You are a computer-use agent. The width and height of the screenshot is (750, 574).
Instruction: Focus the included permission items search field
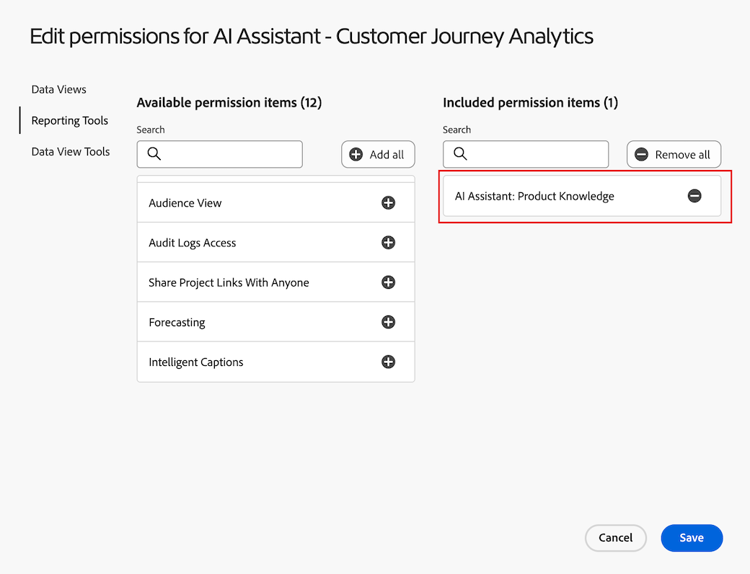(x=536, y=154)
